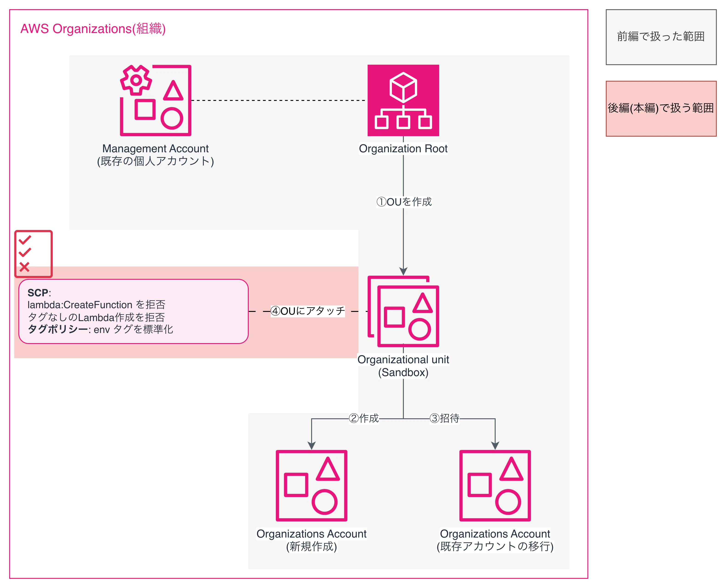This screenshot has width=726, height=588.
Task: Click the (新規作成) label
Action: coord(311,546)
